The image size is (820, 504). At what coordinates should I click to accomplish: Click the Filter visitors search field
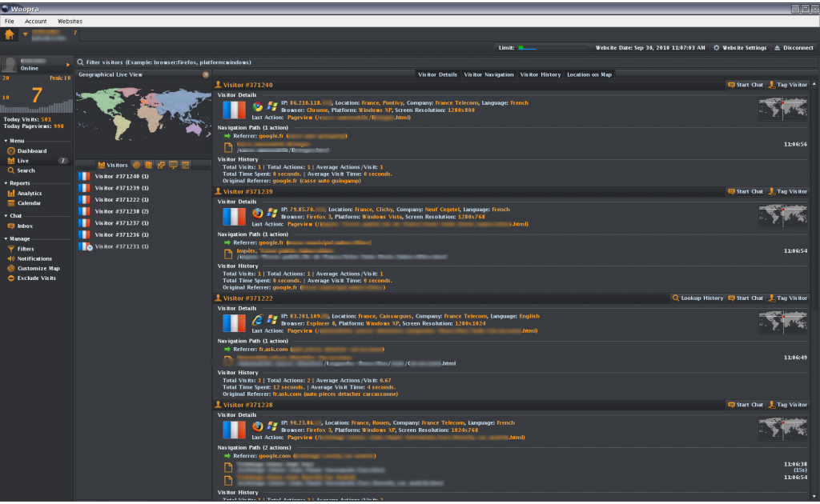(x=447, y=62)
